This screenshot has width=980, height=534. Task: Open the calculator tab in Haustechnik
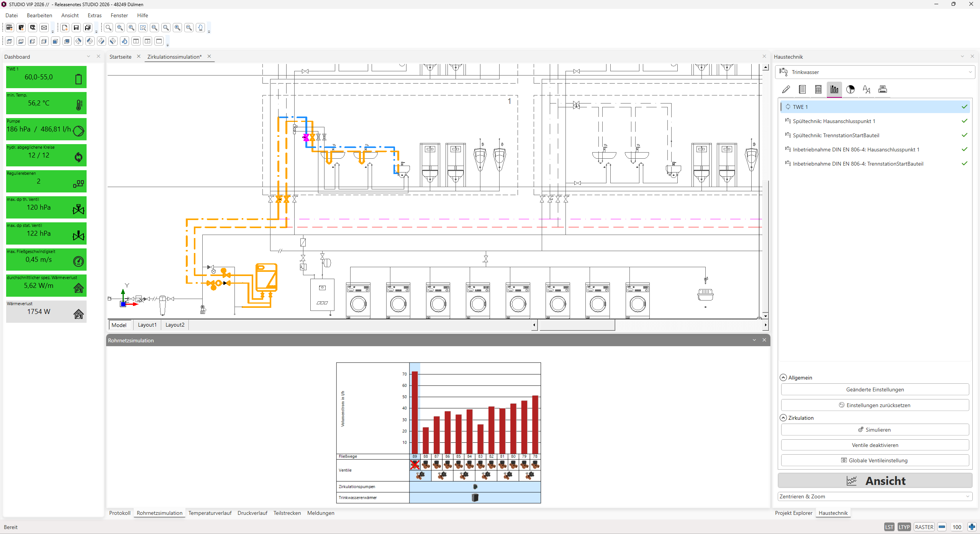(x=818, y=90)
